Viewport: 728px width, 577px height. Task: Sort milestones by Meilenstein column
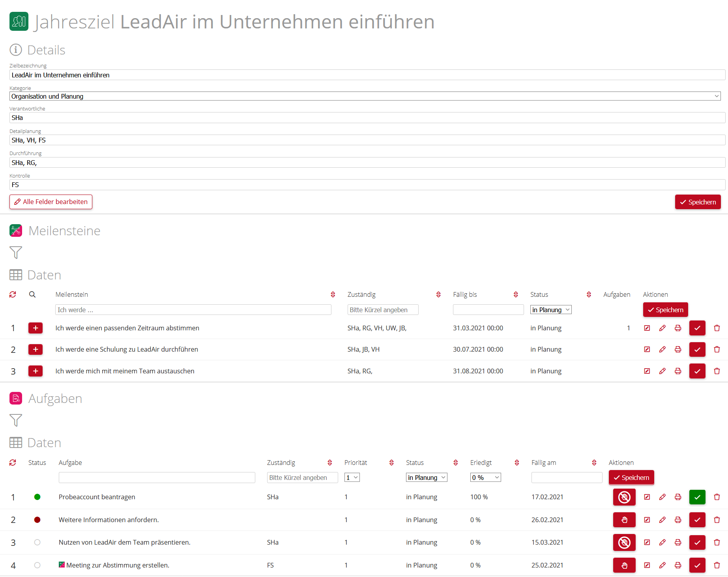pyautogui.click(x=333, y=294)
